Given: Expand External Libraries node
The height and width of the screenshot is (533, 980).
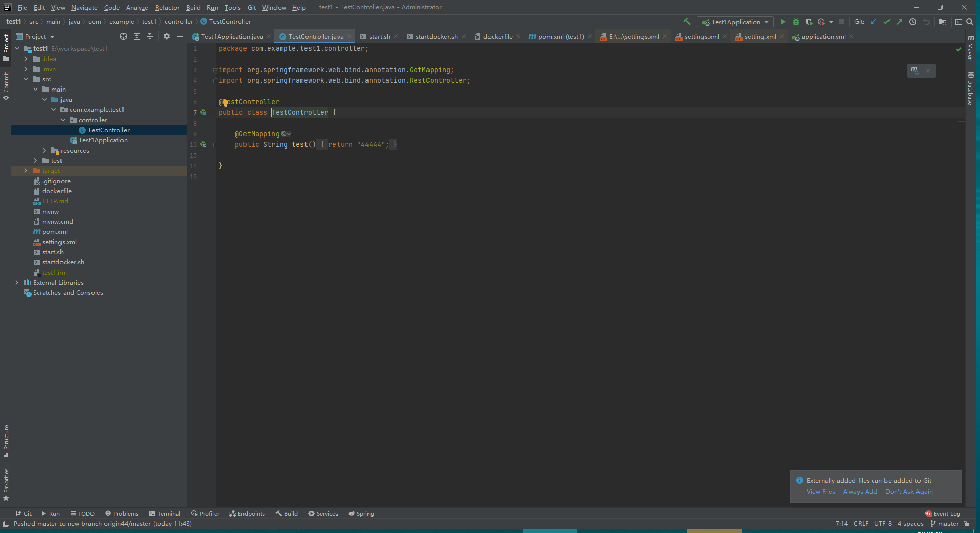Looking at the screenshot, I should [17, 283].
